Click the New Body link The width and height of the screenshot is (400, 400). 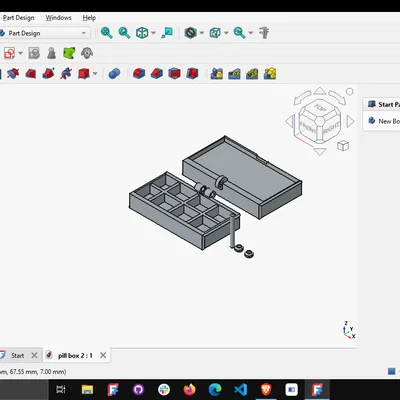tap(384, 121)
